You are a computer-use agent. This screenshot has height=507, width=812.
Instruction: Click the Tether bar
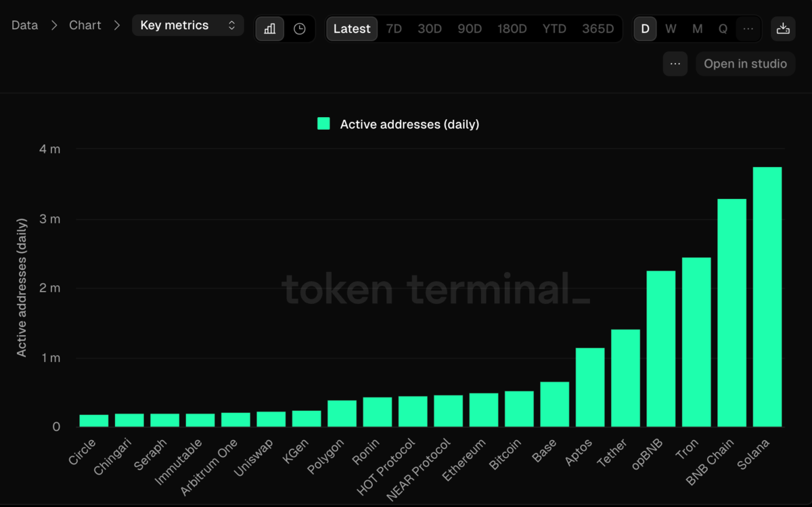[626, 378]
